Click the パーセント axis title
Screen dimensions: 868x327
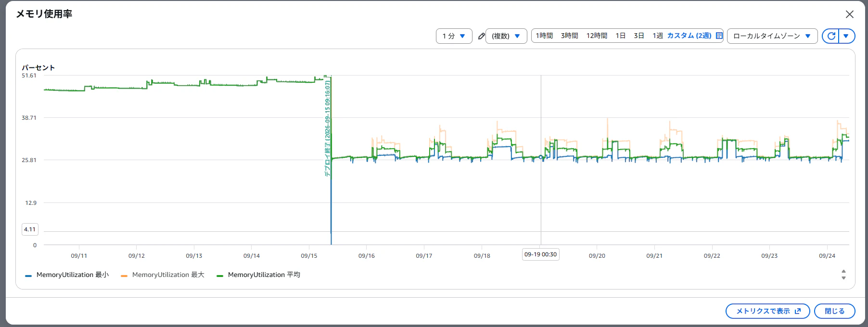[x=38, y=68]
